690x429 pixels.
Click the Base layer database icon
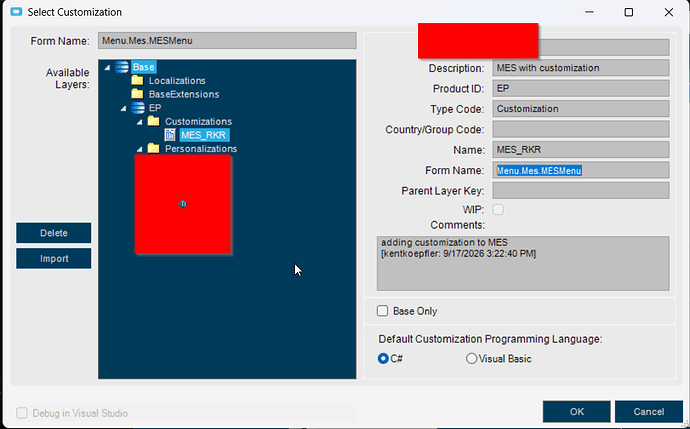point(122,67)
